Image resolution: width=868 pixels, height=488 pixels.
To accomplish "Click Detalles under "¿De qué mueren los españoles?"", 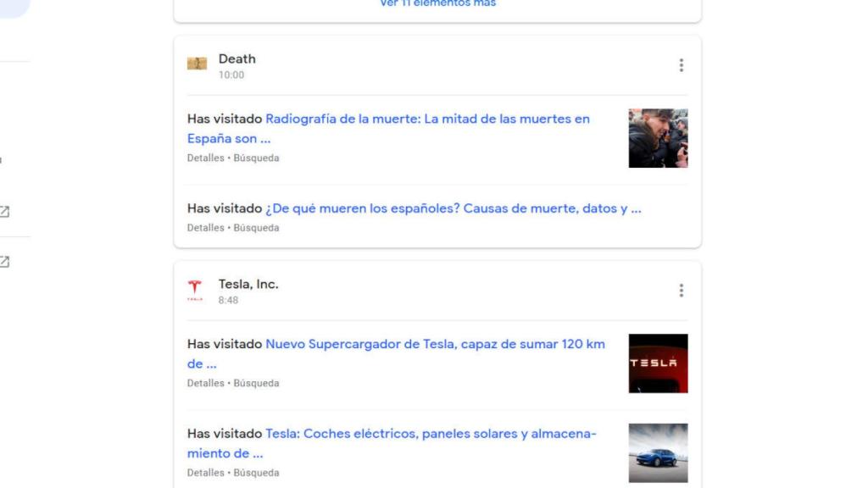I will (205, 227).
